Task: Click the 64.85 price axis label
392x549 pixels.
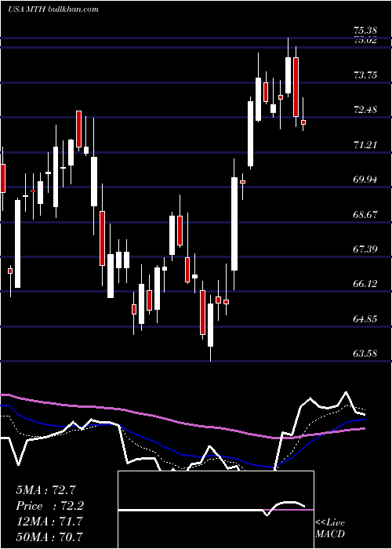Action: point(366,319)
